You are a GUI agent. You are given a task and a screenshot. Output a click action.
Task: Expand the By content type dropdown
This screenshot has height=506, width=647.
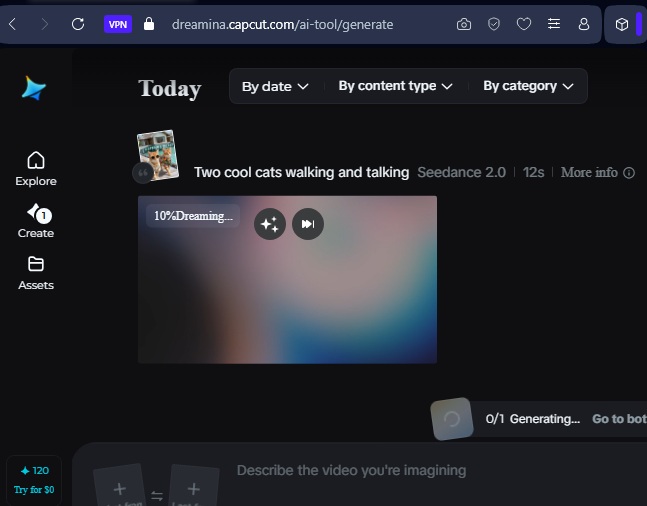[x=395, y=86]
